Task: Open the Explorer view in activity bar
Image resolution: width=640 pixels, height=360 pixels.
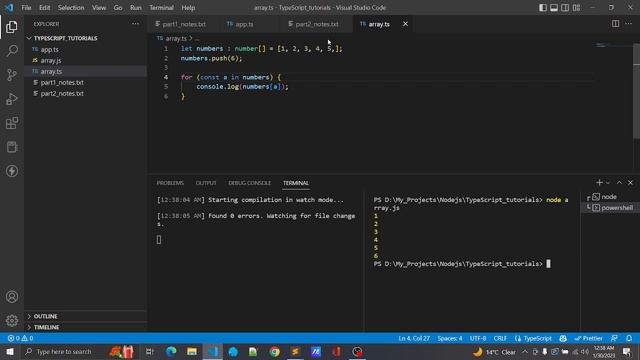Action: point(12,27)
